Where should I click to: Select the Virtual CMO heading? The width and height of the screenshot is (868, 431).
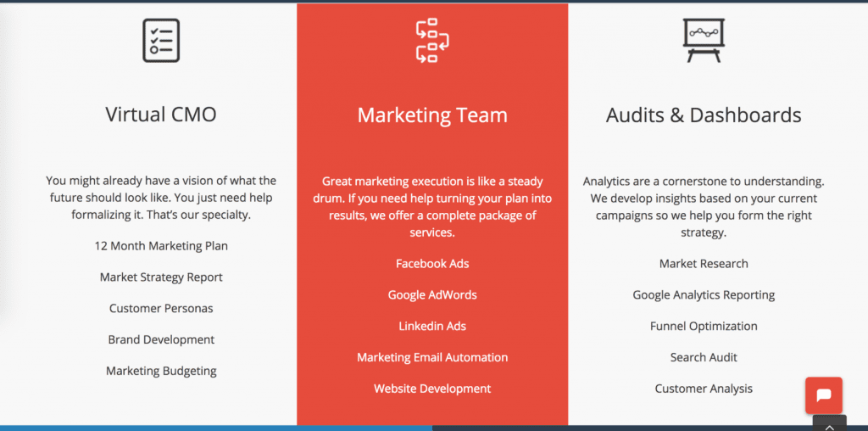(x=161, y=115)
